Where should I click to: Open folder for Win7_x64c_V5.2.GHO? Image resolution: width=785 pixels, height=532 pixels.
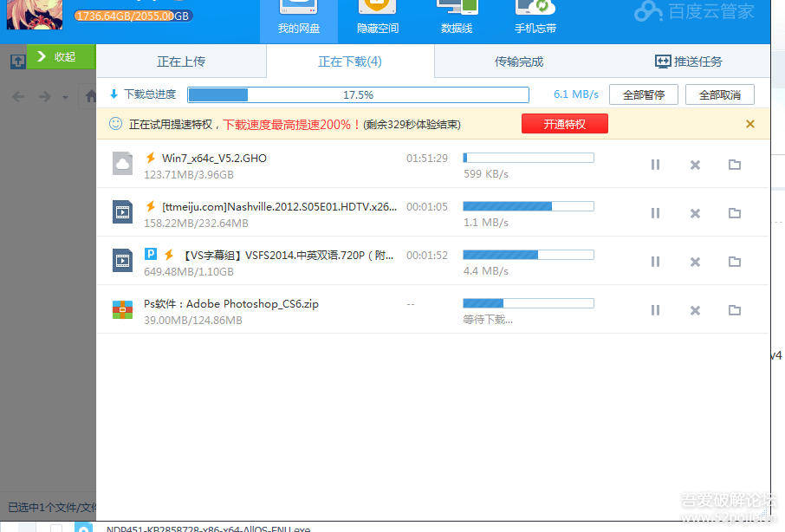pos(735,164)
